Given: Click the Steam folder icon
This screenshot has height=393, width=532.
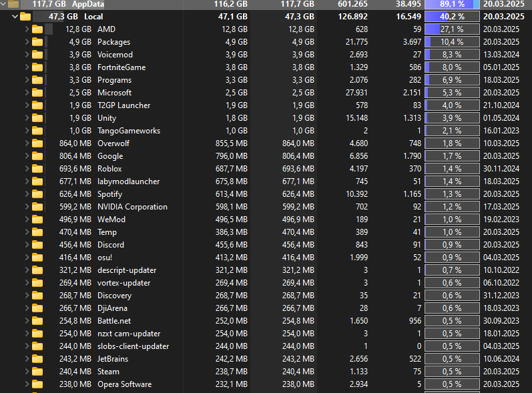Looking at the screenshot, I should tap(37, 372).
